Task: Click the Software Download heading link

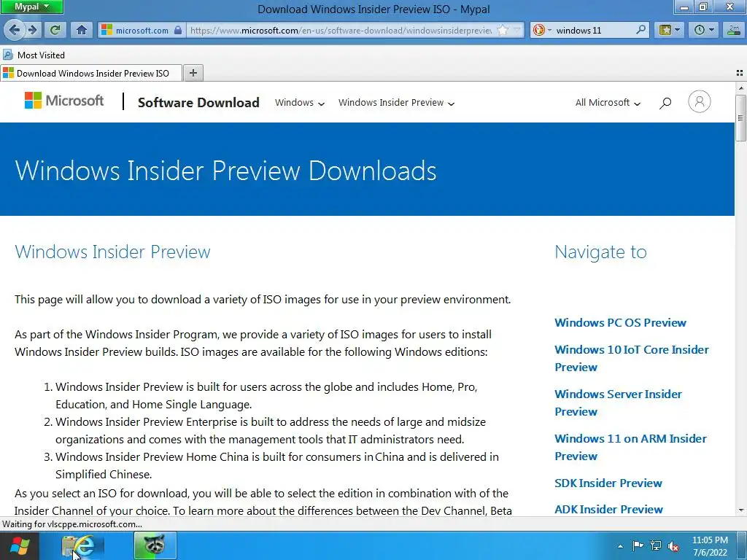Action: (x=198, y=102)
